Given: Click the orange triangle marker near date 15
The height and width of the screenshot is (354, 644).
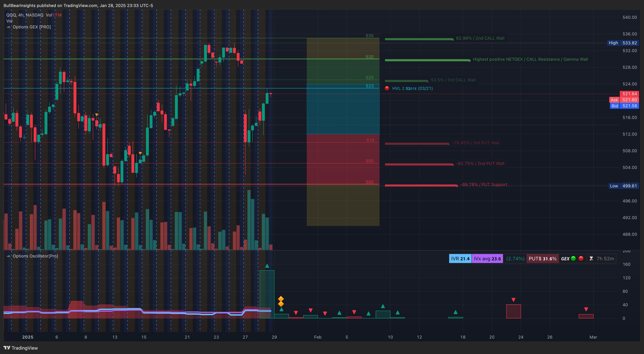Looking at the screenshot, I should click(x=140, y=153).
